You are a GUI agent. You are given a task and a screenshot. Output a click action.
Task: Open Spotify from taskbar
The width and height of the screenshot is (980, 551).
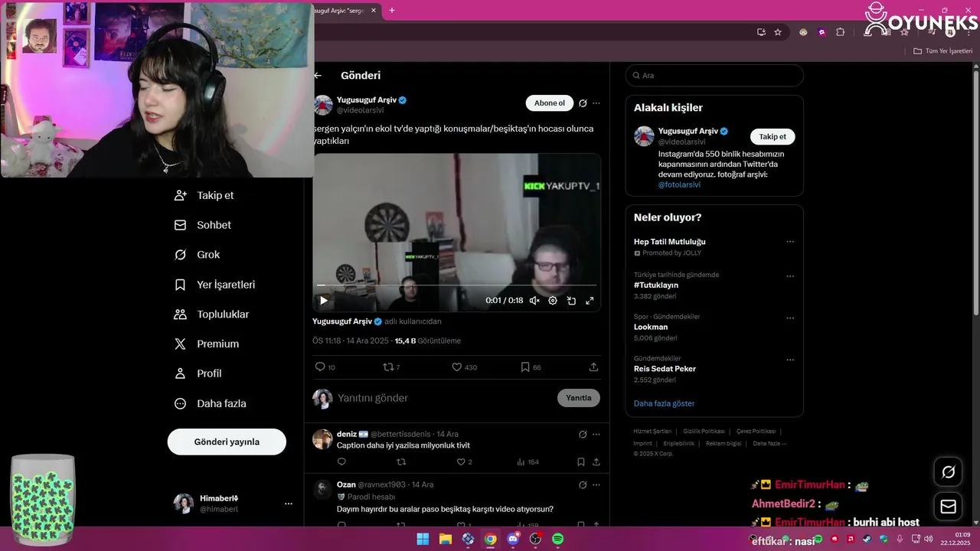click(558, 539)
